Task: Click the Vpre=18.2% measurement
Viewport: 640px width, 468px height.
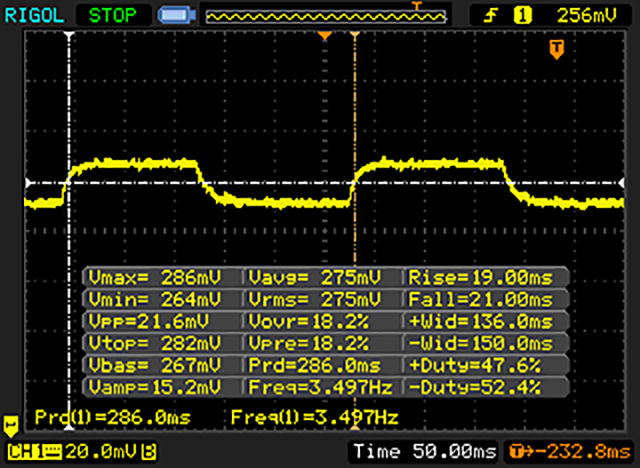Action: click(309, 344)
